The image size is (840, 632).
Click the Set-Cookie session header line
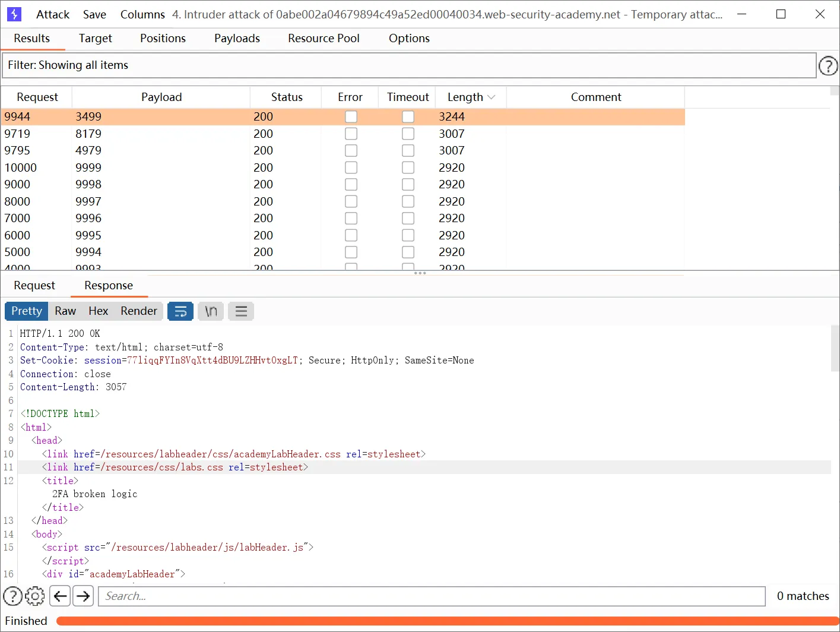(x=247, y=361)
